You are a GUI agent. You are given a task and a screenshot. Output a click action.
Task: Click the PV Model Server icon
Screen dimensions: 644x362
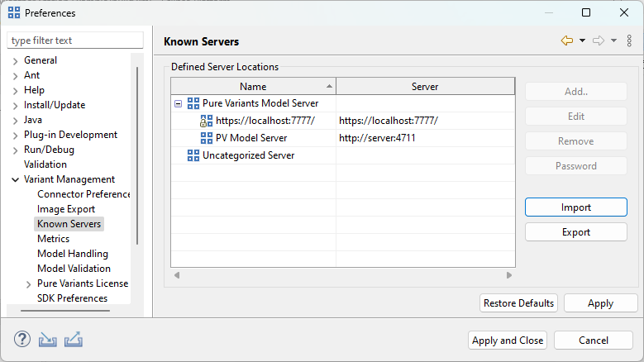point(207,138)
